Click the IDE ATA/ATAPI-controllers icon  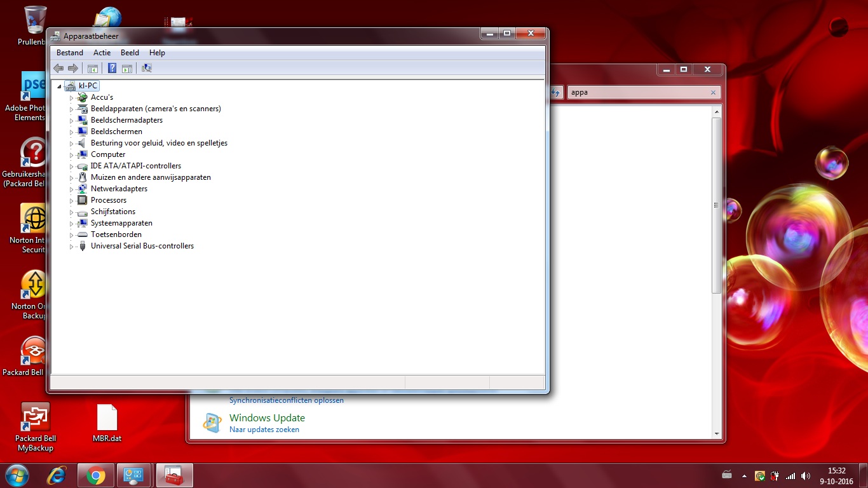point(82,166)
